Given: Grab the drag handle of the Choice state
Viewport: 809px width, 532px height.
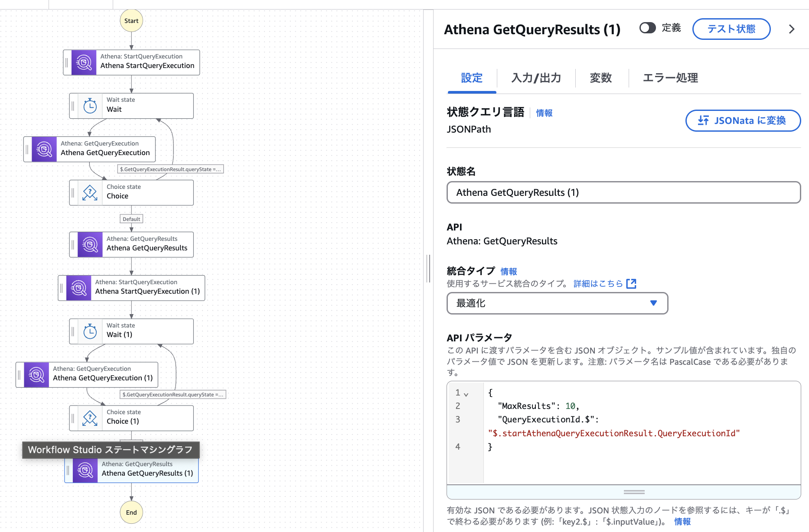Looking at the screenshot, I should click(73, 193).
